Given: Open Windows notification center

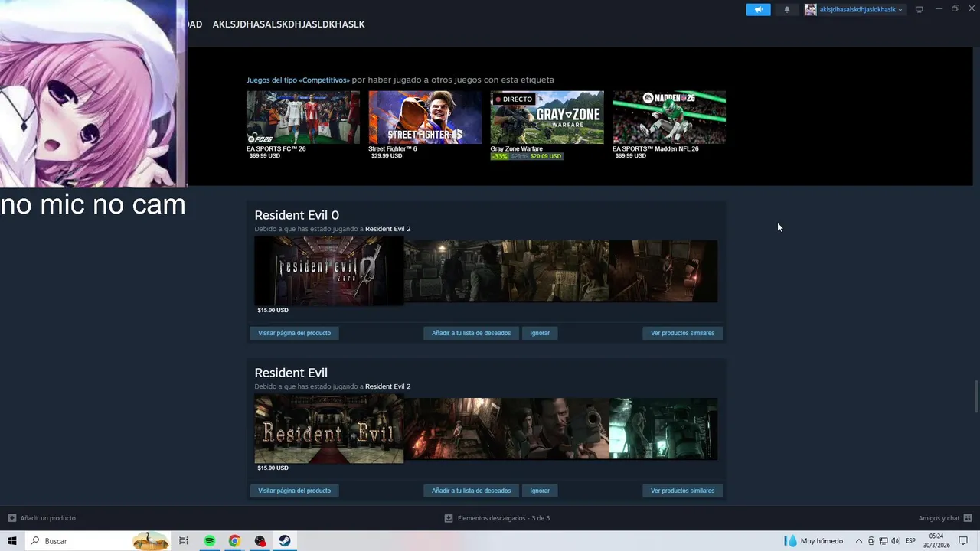Looking at the screenshot, I should [x=963, y=541].
